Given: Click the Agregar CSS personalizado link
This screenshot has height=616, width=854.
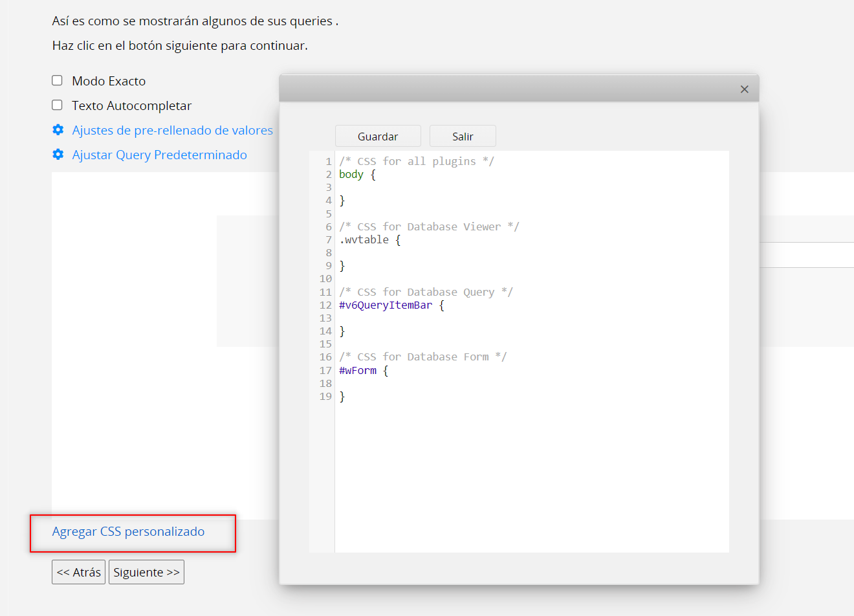Looking at the screenshot, I should (x=128, y=532).
